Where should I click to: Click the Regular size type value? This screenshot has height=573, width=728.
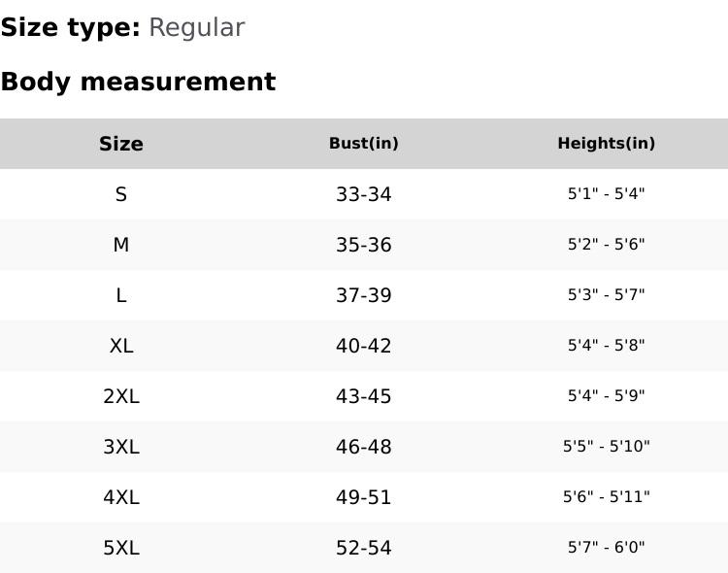click(196, 28)
